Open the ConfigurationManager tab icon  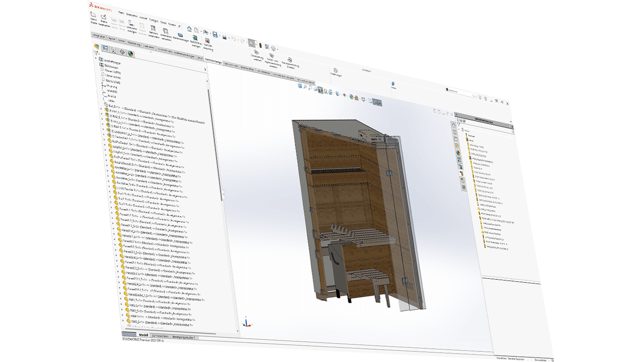(x=113, y=51)
